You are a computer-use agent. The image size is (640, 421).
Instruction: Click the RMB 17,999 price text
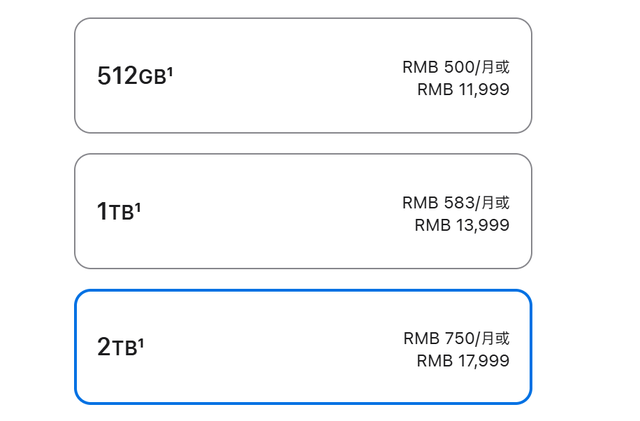click(462, 360)
